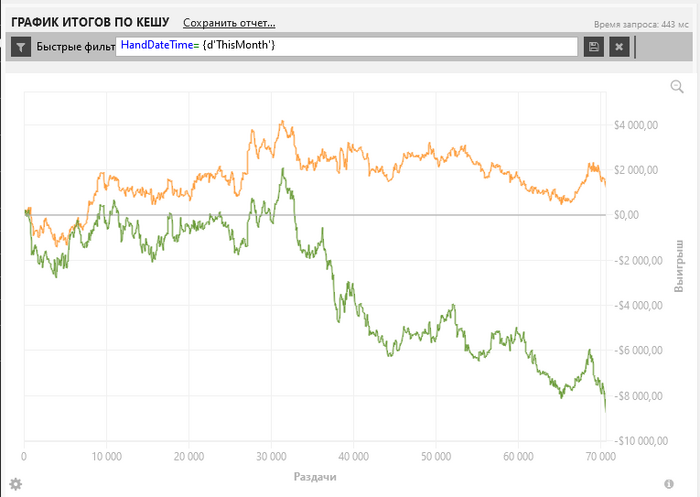This screenshot has height=497, width=700.
Task: Click the Быстрые фильт label
Action: 75,46
